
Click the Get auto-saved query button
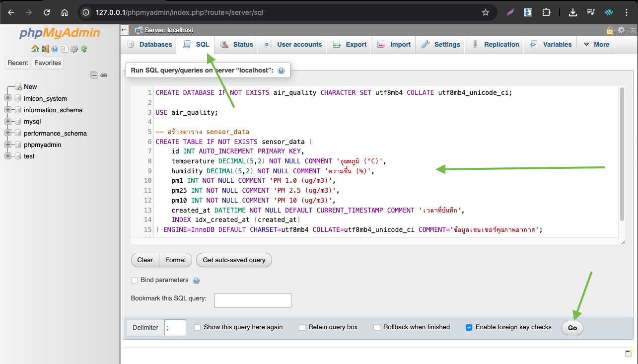(x=234, y=260)
